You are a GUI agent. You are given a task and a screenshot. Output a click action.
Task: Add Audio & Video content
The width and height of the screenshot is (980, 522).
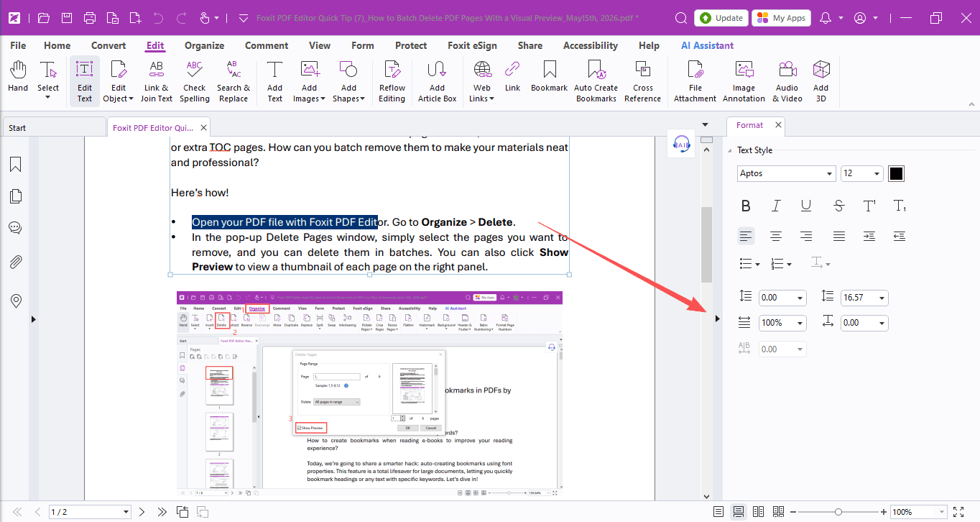pos(787,81)
